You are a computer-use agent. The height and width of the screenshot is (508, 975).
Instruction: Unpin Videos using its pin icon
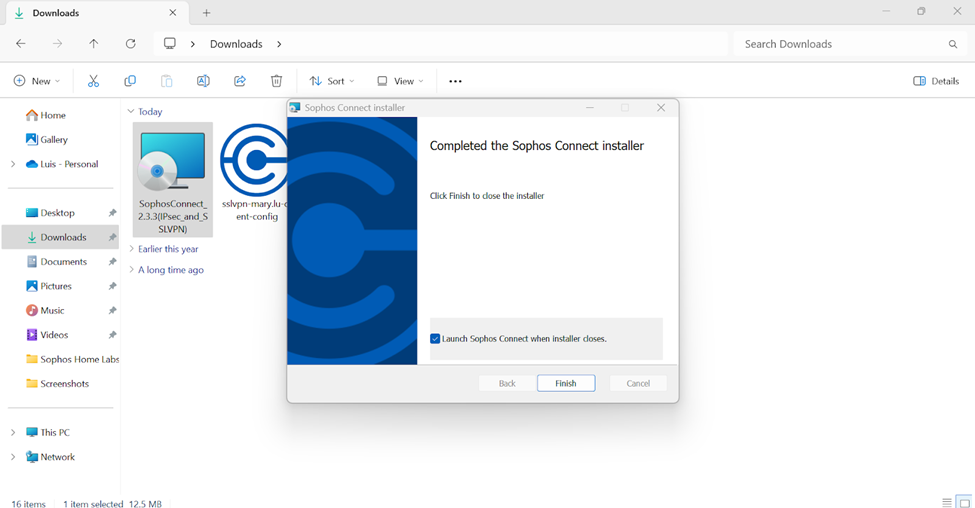click(x=113, y=335)
